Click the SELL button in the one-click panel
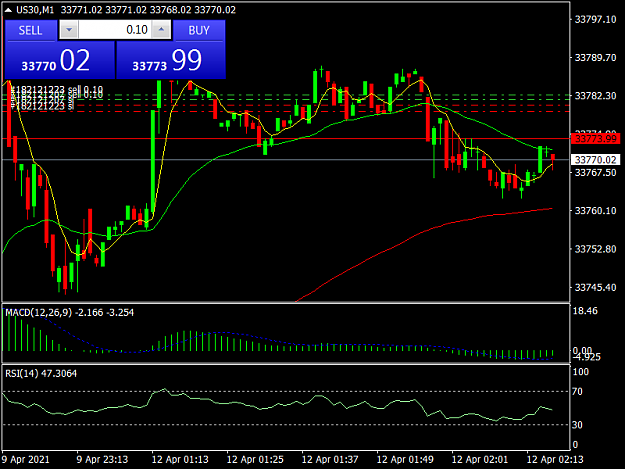This screenshot has height=469, width=625. pyautogui.click(x=30, y=30)
